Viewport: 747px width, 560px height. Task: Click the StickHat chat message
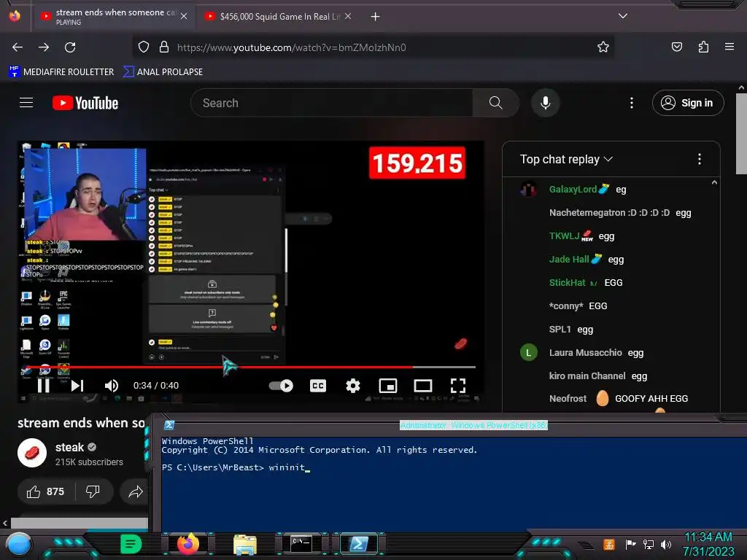click(x=612, y=282)
